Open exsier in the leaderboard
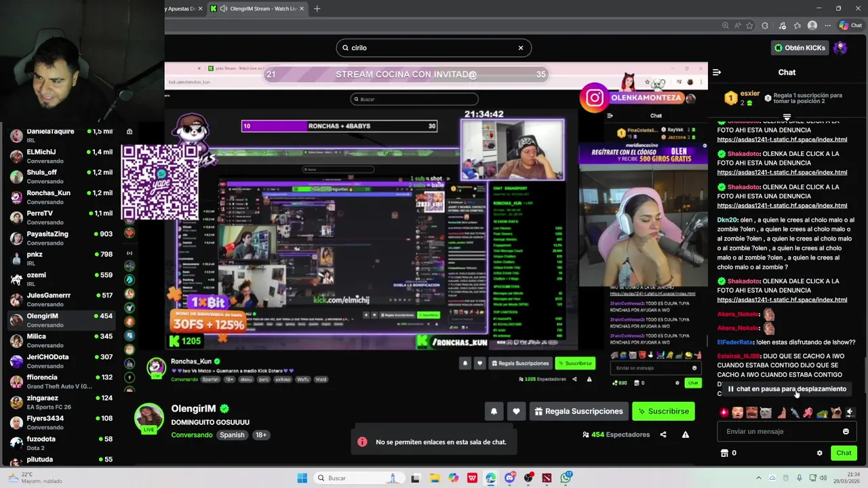The height and width of the screenshot is (488, 868). coord(750,94)
